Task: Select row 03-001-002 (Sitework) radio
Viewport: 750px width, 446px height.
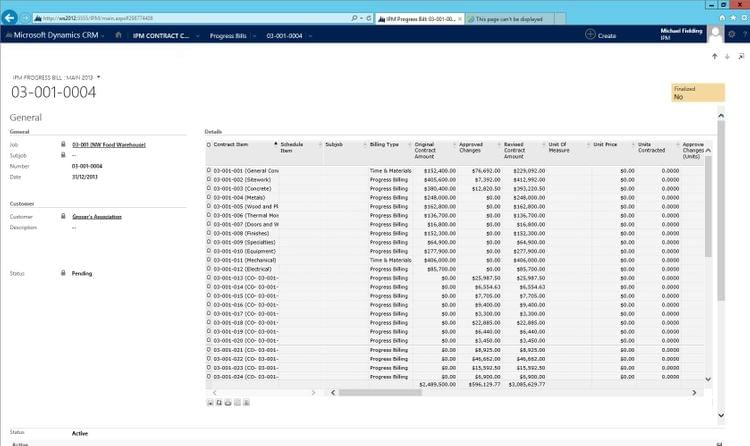Action: click(209, 179)
